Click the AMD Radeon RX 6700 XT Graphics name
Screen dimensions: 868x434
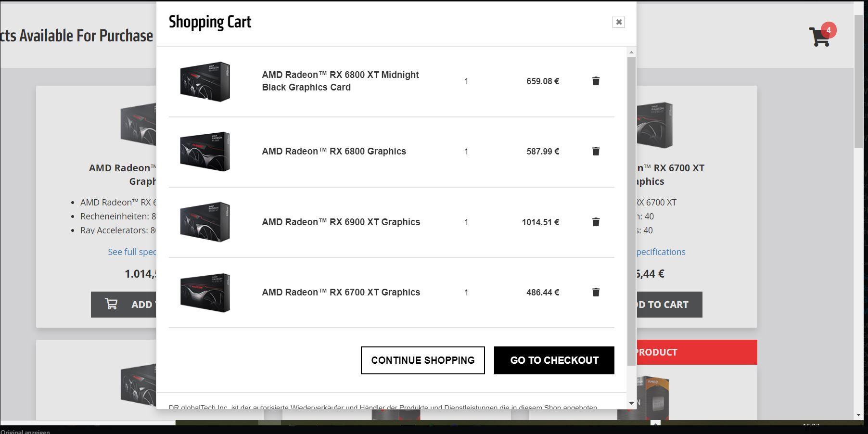[341, 292]
